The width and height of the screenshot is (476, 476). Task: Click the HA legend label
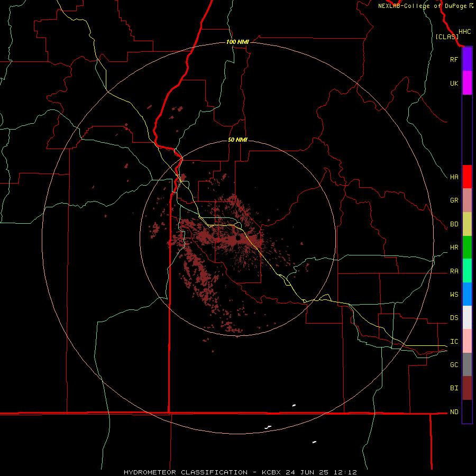tap(454, 177)
